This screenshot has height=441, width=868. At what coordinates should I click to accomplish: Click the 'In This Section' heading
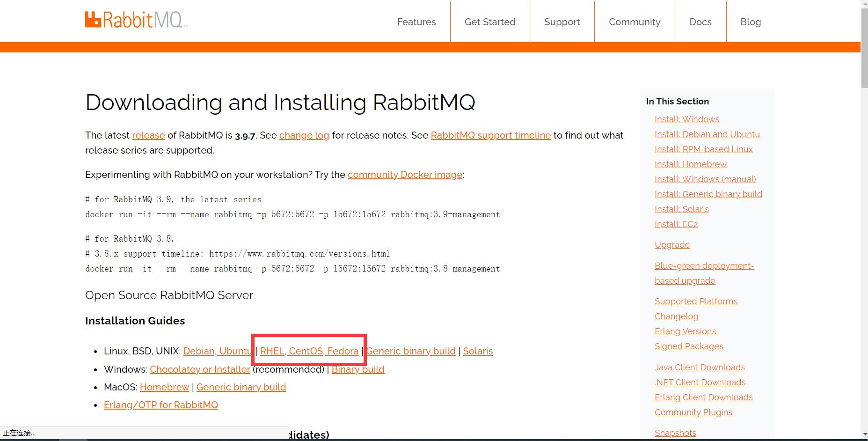tap(677, 102)
